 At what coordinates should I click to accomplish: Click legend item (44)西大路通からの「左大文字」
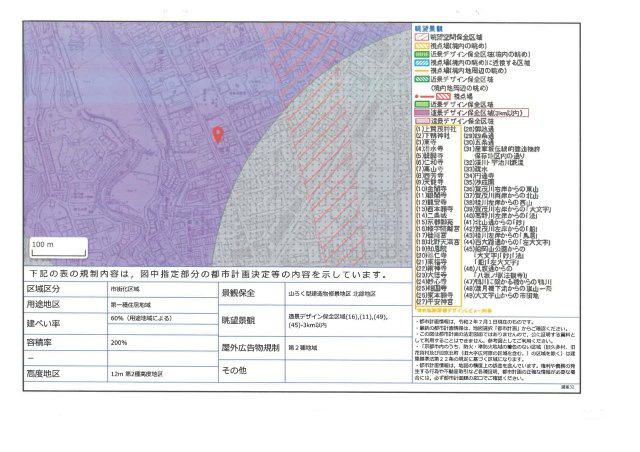point(507,242)
